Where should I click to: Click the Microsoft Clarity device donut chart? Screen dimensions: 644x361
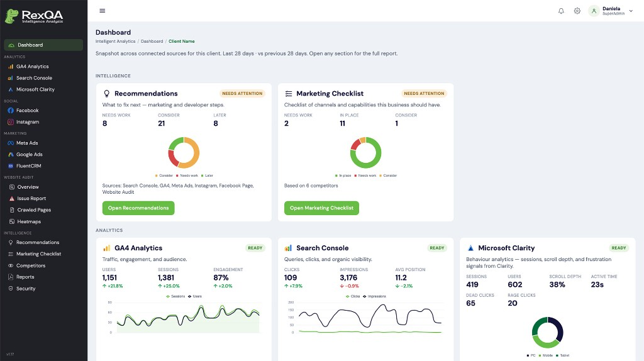[548, 332]
